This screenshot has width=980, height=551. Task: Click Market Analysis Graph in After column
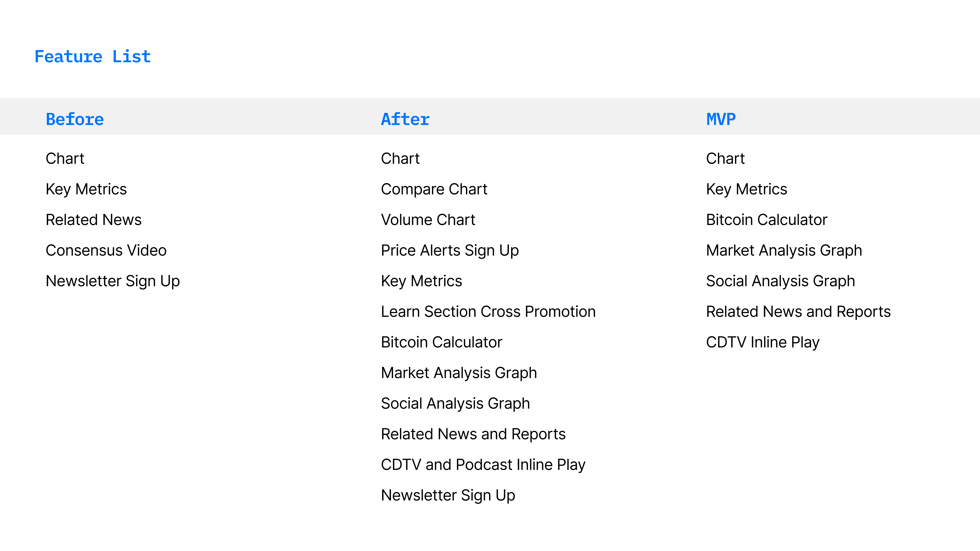[459, 373]
